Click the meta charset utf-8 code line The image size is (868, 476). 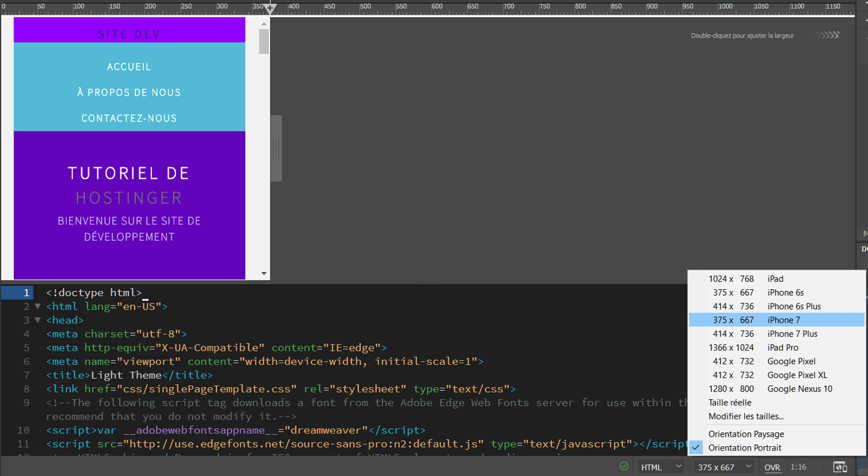tap(116, 334)
